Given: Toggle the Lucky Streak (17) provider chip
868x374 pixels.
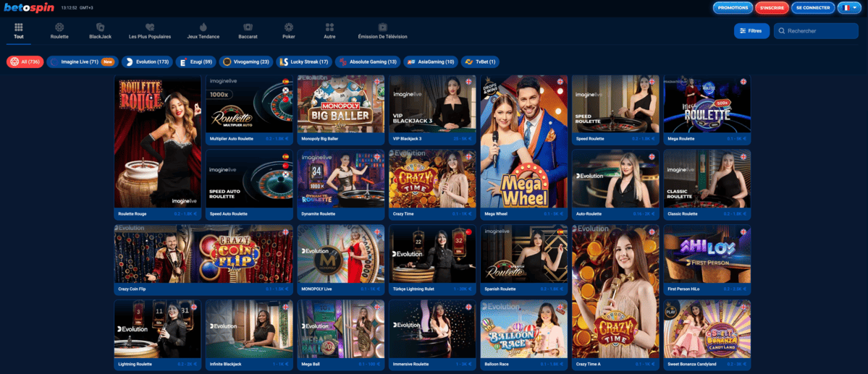Looking at the screenshot, I should [x=303, y=62].
